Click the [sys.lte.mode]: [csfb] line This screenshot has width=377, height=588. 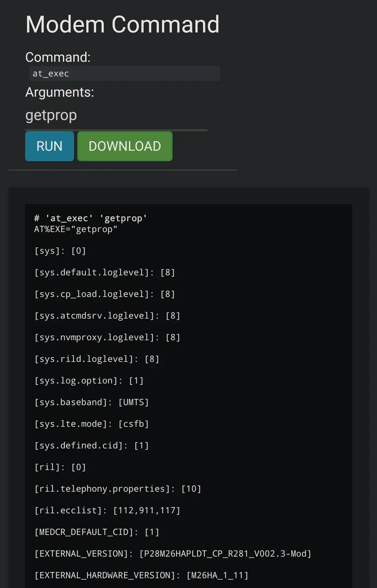pyautogui.click(x=92, y=424)
